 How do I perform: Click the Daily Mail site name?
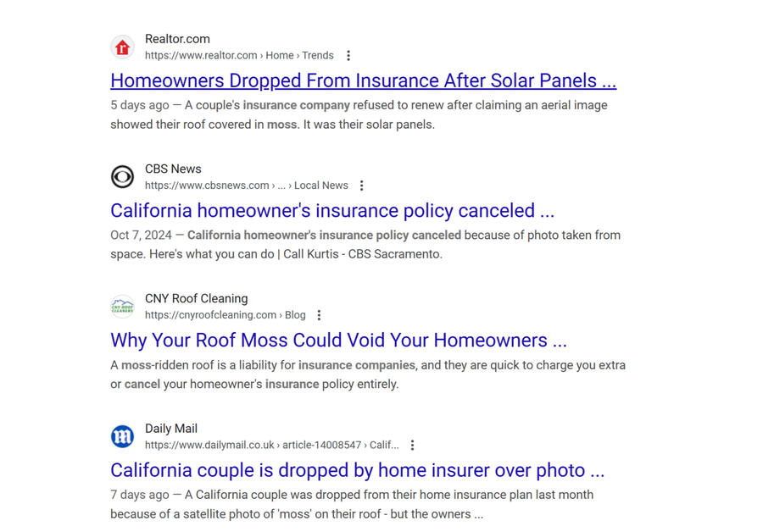click(x=171, y=429)
